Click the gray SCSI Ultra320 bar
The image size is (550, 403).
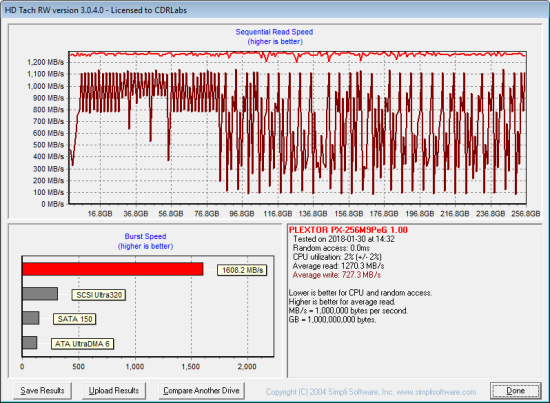[x=40, y=294]
